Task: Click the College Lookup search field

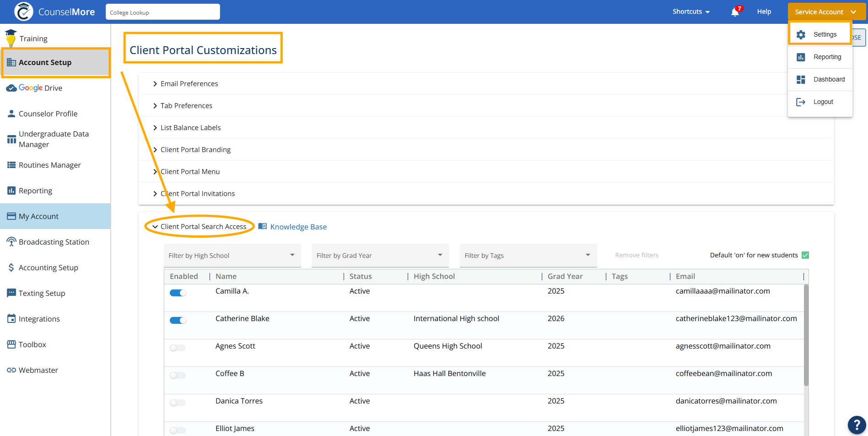Action: 163,12
